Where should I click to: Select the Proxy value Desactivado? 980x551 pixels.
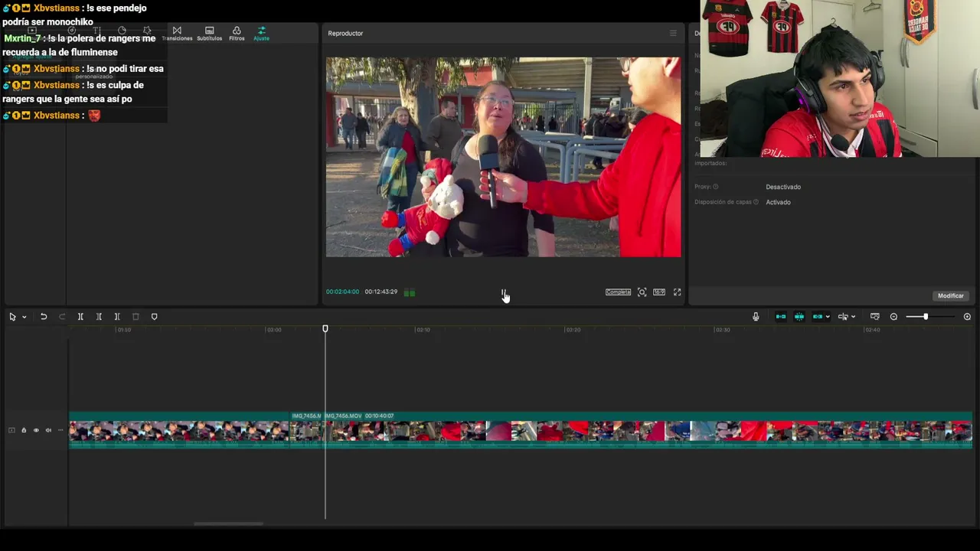pyautogui.click(x=783, y=187)
